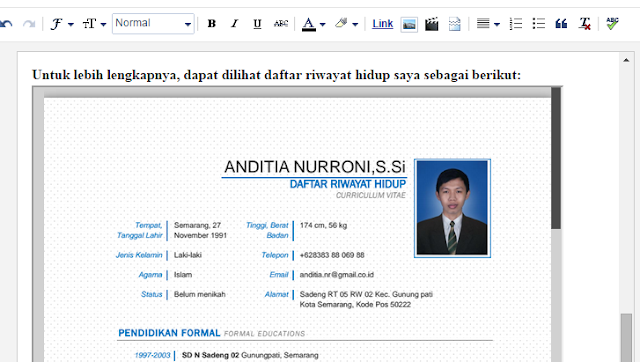This screenshot has height=362, width=640.
Task: Click the phone number +628383 88 069 88
Action: [x=332, y=255]
